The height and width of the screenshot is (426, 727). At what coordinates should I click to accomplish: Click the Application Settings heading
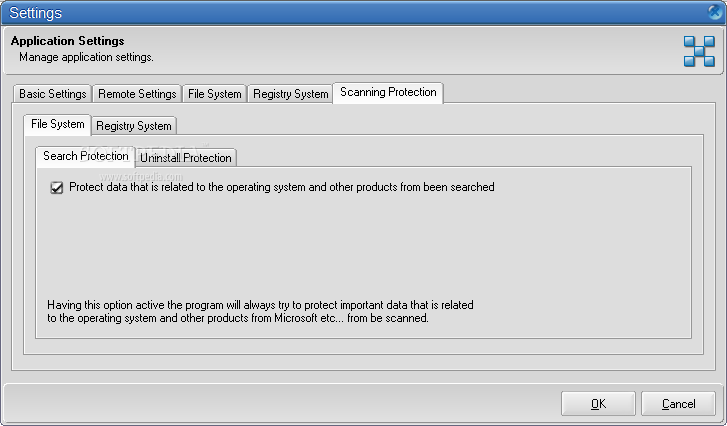(67, 41)
